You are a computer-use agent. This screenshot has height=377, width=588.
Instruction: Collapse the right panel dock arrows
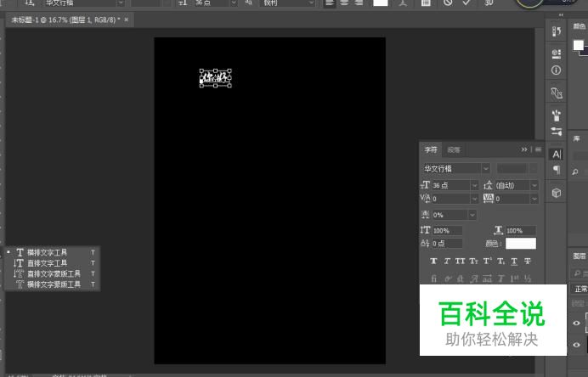pos(561,15)
